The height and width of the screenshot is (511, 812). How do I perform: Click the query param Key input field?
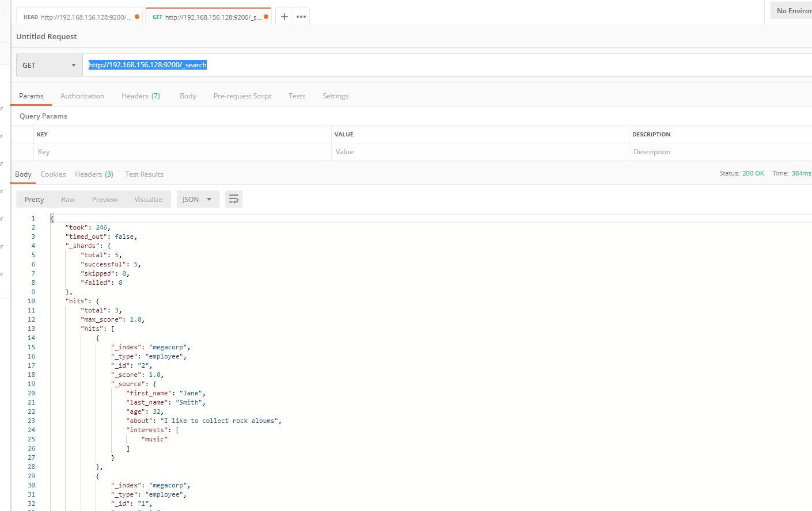pos(181,152)
